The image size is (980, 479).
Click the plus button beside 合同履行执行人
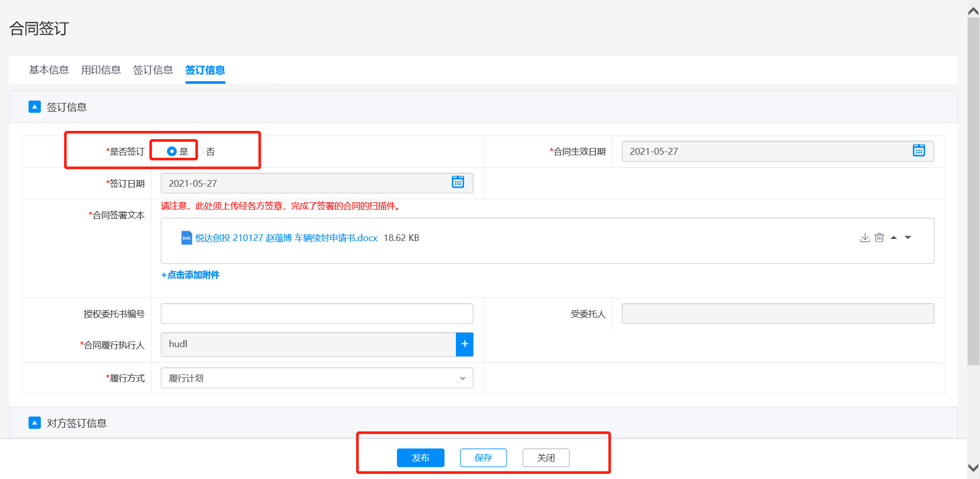coord(464,344)
